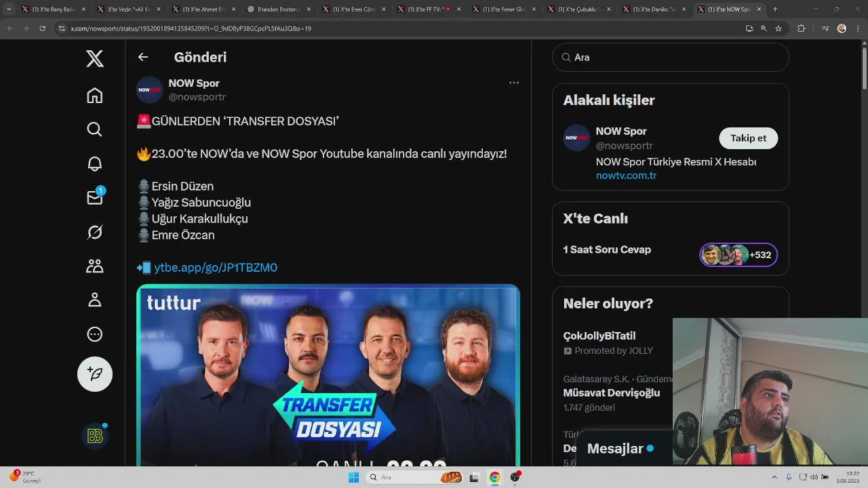Switch to X'te Enes Cöm tab

[x=355, y=9]
